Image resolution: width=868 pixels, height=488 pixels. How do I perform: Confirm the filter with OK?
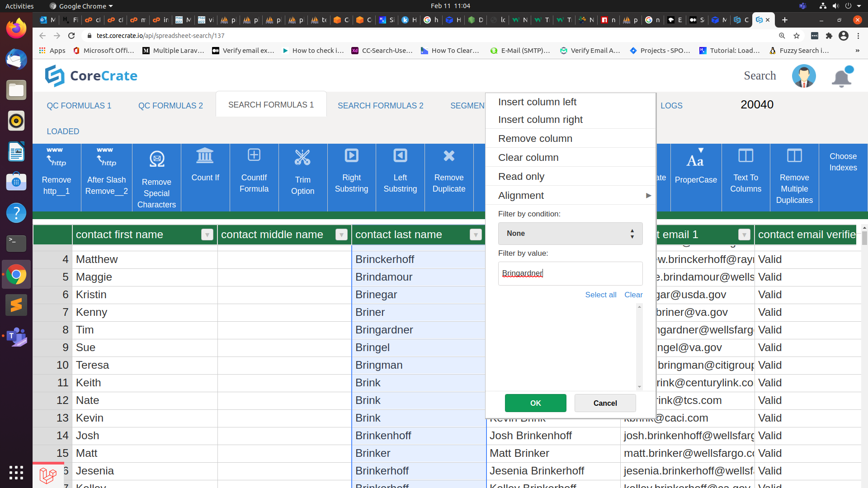pos(535,403)
